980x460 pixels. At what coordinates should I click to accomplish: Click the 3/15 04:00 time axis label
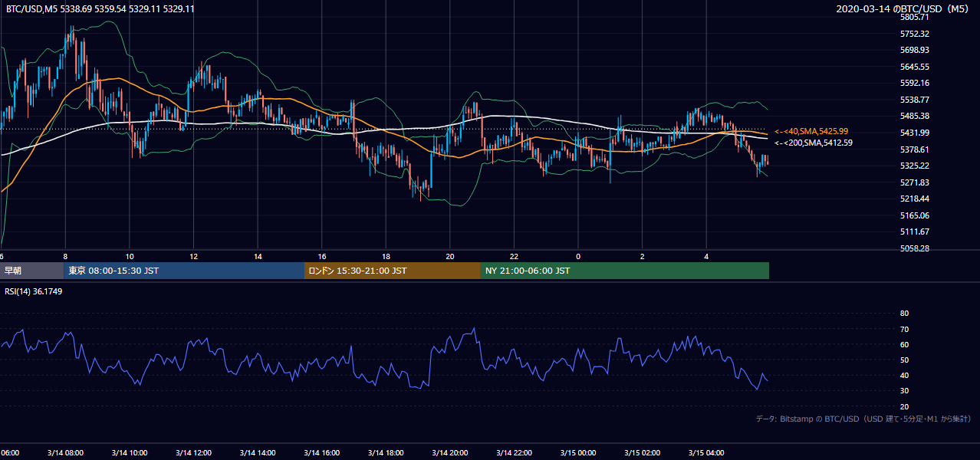706,452
